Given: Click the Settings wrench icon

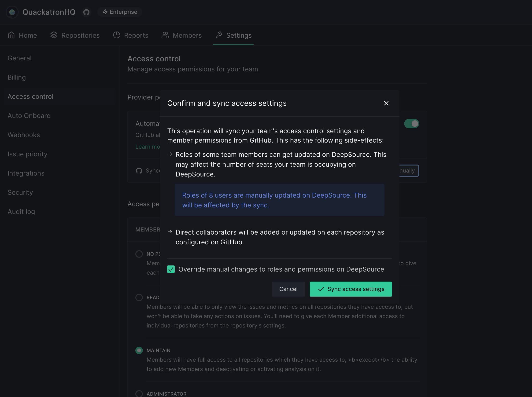Looking at the screenshot, I should point(219,35).
